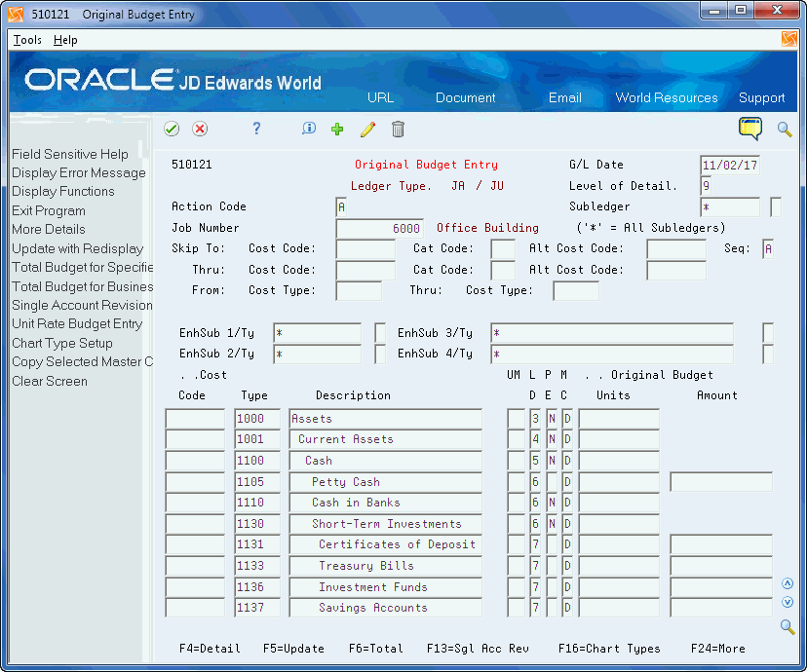This screenshot has height=672, width=807.
Task: Click the orange icon in menu bar
Action: (788, 39)
